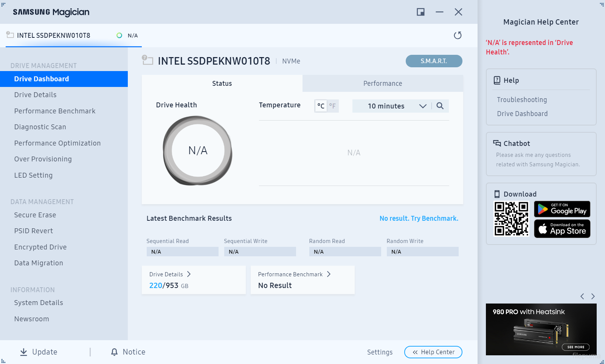Click the Update download icon
The height and width of the screenshot is (364, 605).
pos(23,352)
